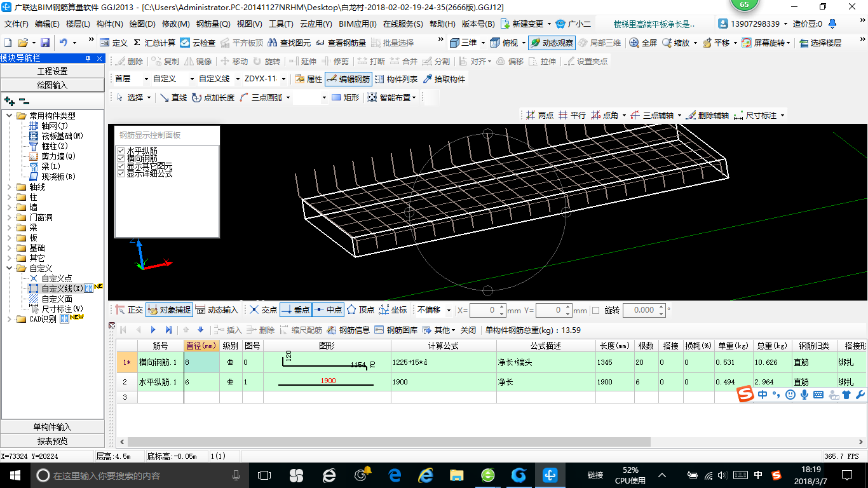
Task: Open the 文件(F) menu
Action: [17, 24]
